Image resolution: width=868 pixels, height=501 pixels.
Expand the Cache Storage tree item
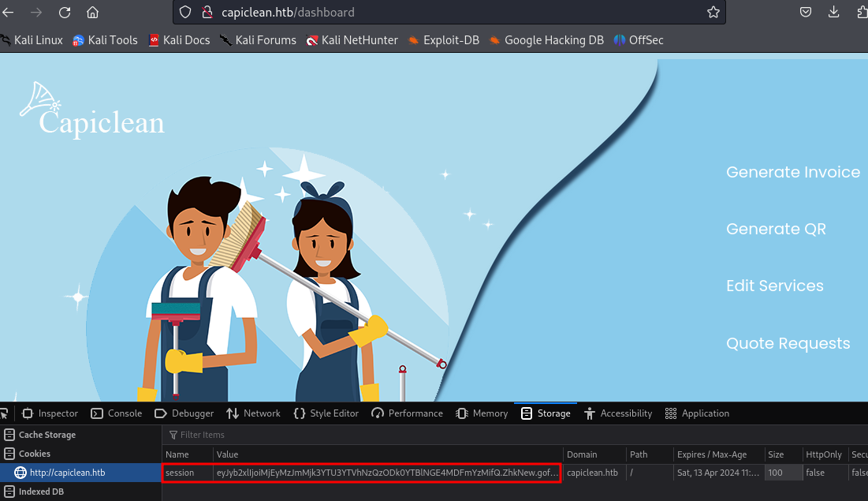click(47, 435)
